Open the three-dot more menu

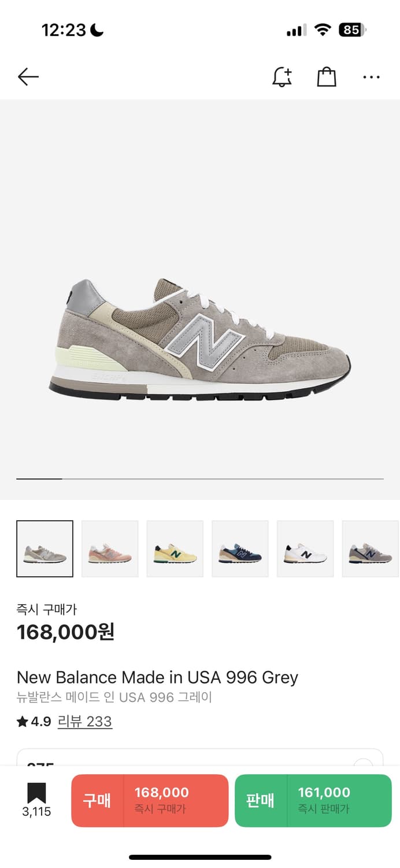371,76
